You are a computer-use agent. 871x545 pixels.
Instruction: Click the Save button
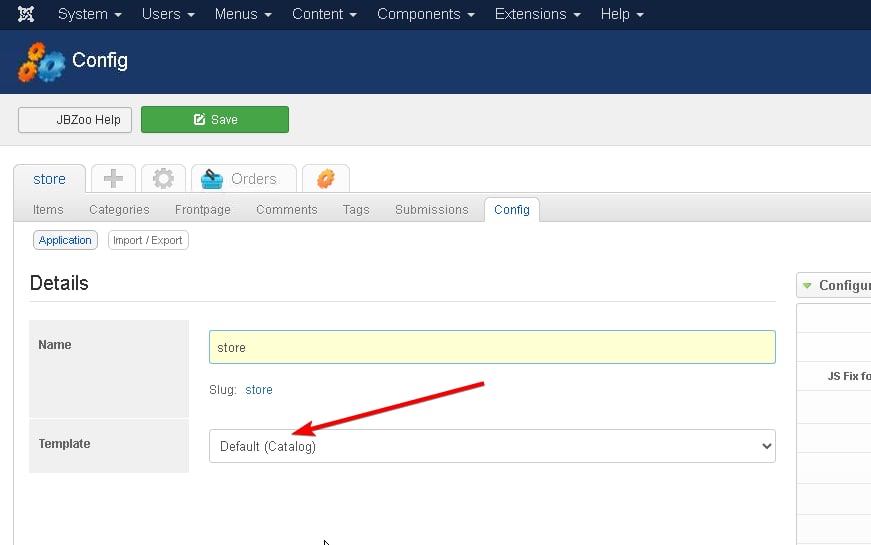click(x=215, y=119)
